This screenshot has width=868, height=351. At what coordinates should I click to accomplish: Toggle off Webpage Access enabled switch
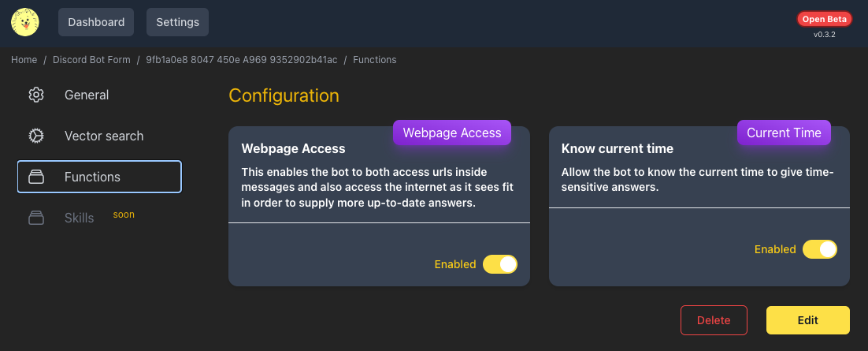500,264
